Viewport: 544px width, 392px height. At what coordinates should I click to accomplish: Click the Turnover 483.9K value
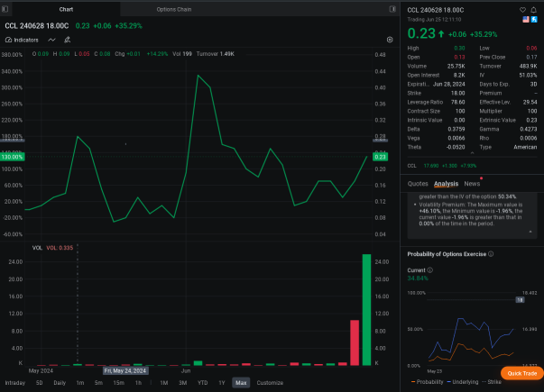pyautogui.click(x=529, y=66)
